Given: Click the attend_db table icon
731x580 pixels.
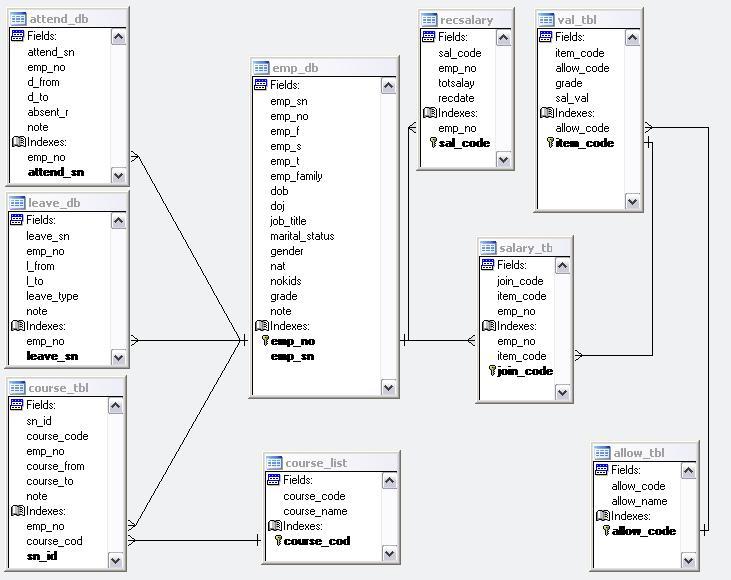Looking at the screenshot, I should tap(18, 19).
